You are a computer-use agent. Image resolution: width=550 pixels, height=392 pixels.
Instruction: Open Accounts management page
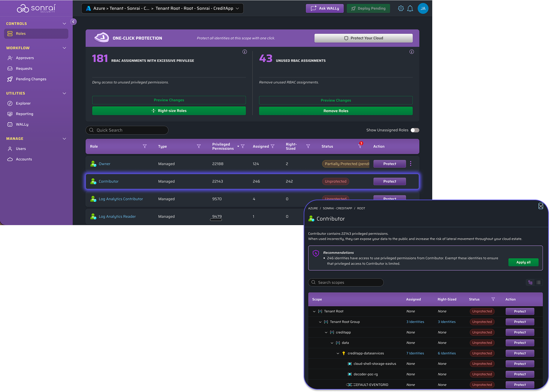point(24,159)
